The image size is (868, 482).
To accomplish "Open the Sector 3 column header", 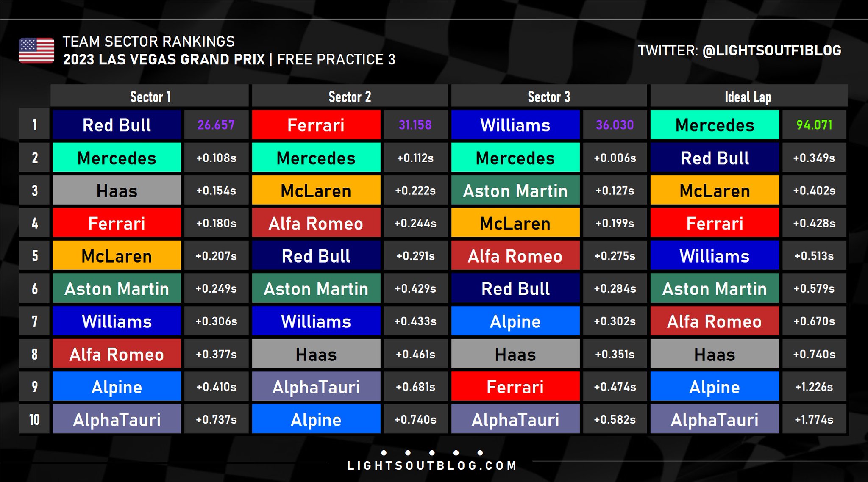I will click(549, 97).
